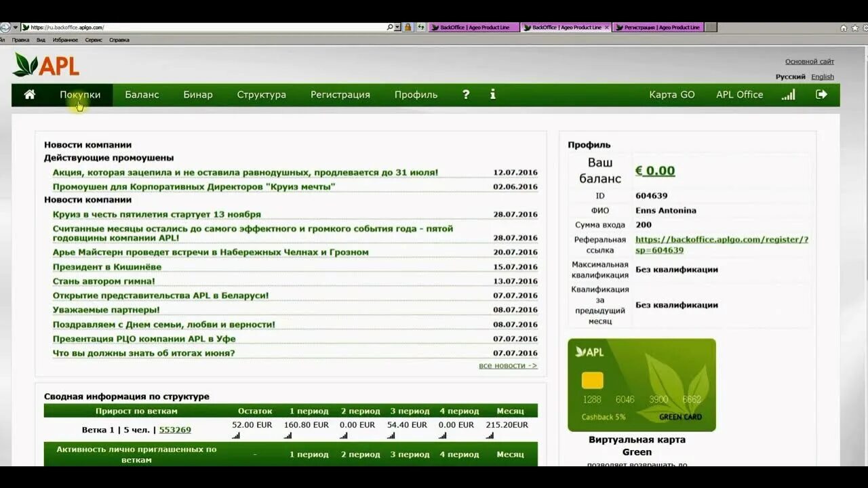868x488 pixels.
Task: Open news 'Что вы должны знать об итогах июня?'
Action: click(x=144, y=353)
